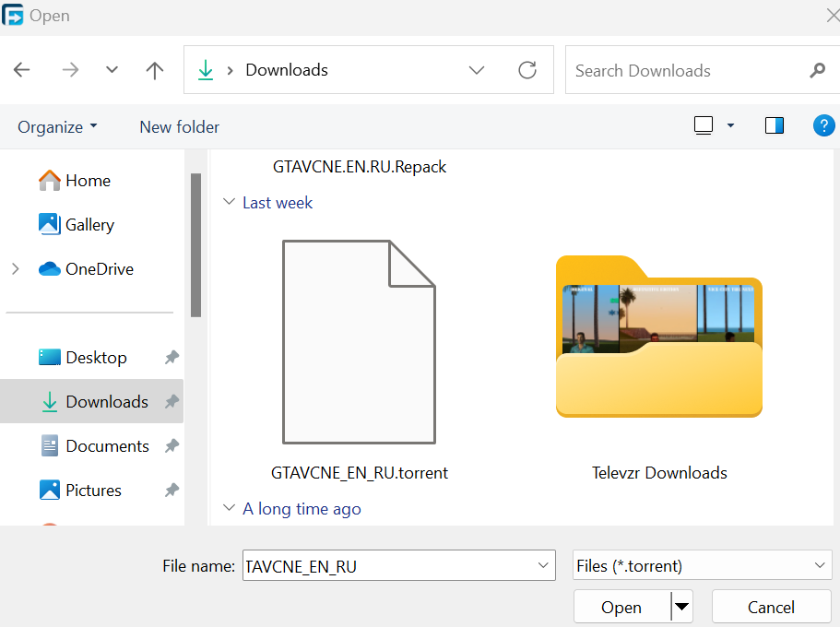
Task: Click the Cancel button
Action: pyautogui.click(x=771, y=607)
